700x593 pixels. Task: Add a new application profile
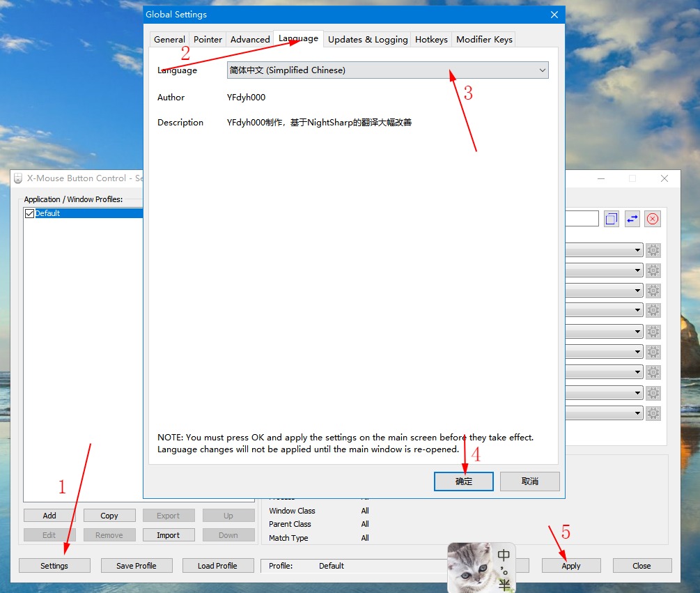[49, 515]
